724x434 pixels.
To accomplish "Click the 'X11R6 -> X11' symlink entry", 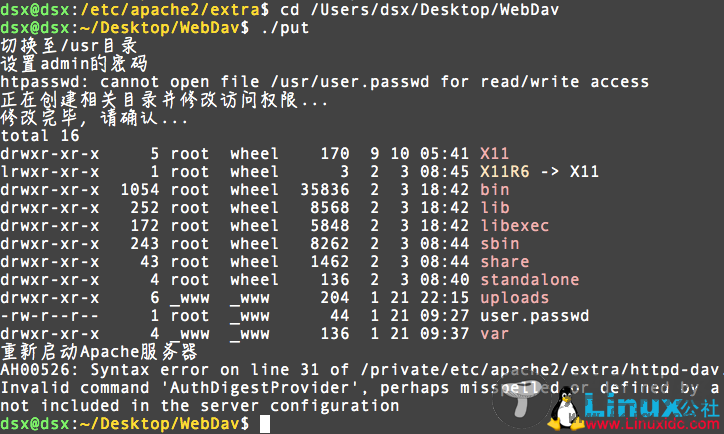I will pyautogui.click(x=539, y=171).
